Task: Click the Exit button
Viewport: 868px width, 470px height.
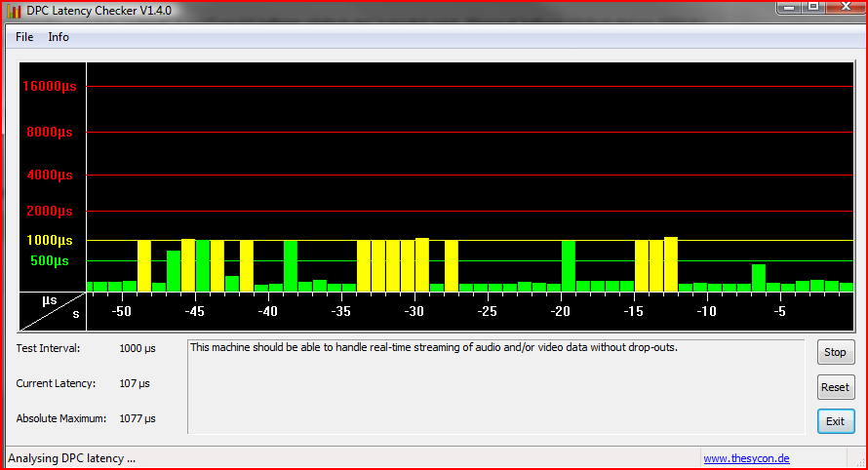Action: [x=836, y=421]
